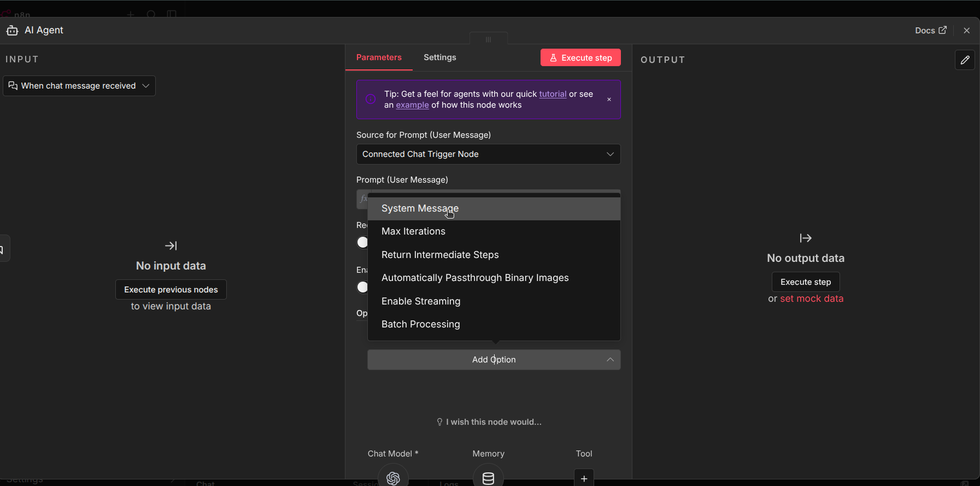Click the edit output pencil icon

[x=965, y=60]
